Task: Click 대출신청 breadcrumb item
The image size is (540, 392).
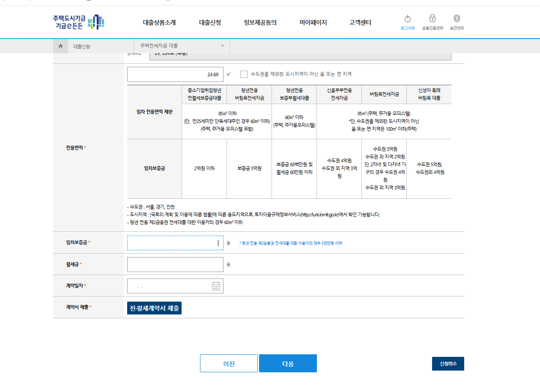Action: pyautogui.click(x=82, y=46)
